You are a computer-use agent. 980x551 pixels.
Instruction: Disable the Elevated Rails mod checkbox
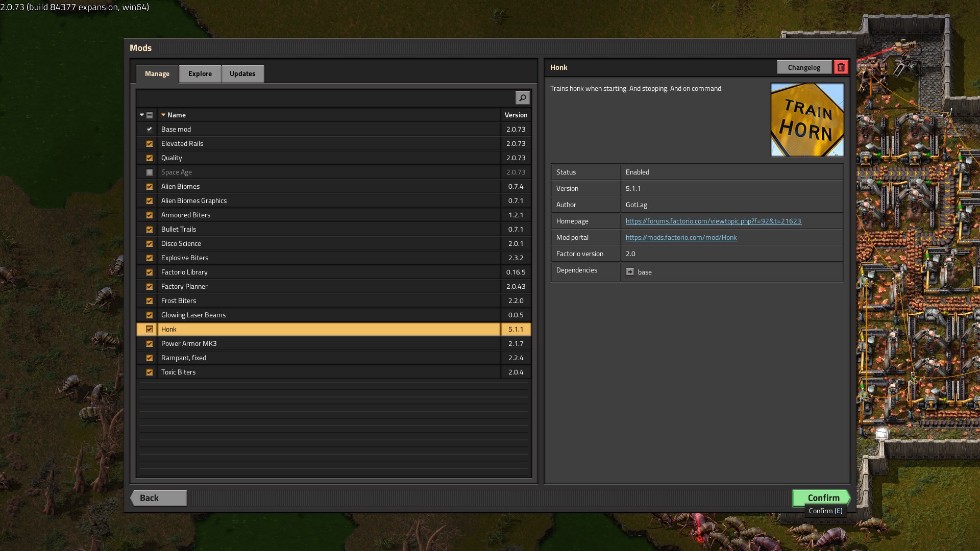150,144
